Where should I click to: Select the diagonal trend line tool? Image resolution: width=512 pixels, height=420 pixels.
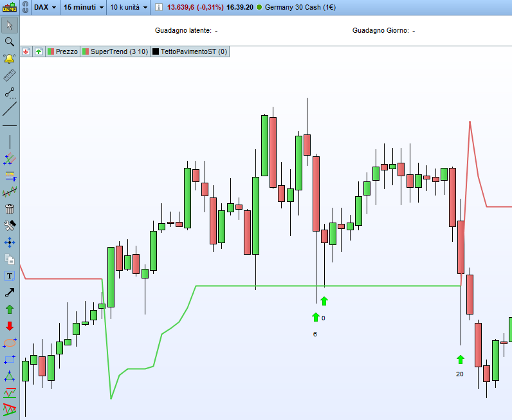[x=10, y=109]
